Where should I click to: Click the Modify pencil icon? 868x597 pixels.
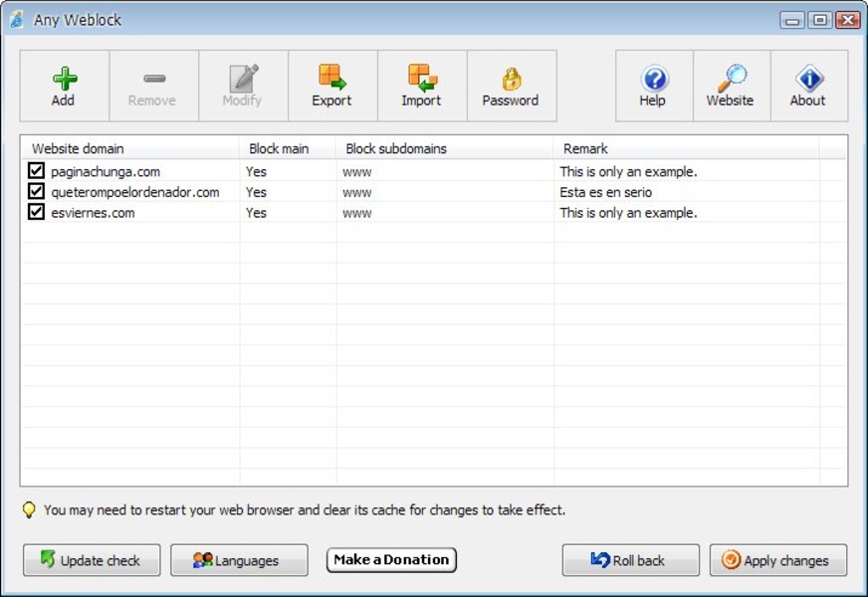(x=242, y=85)
